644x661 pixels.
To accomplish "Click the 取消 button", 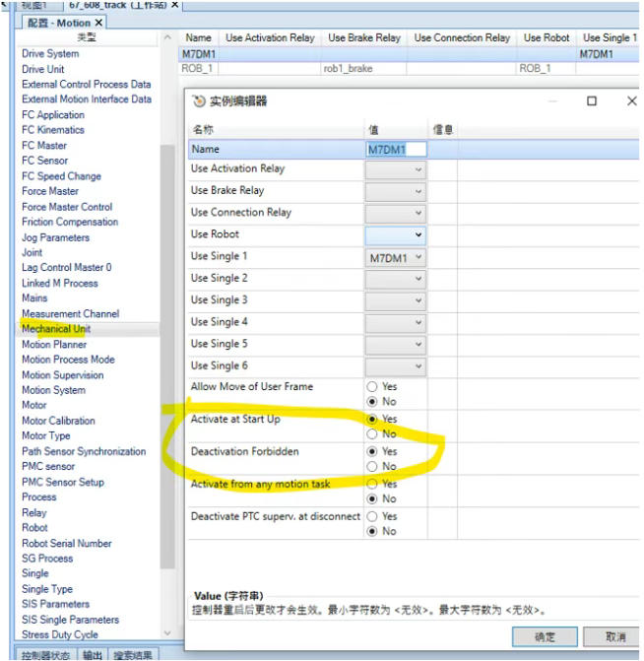I will pyautogui.click(x=615, y=636).
